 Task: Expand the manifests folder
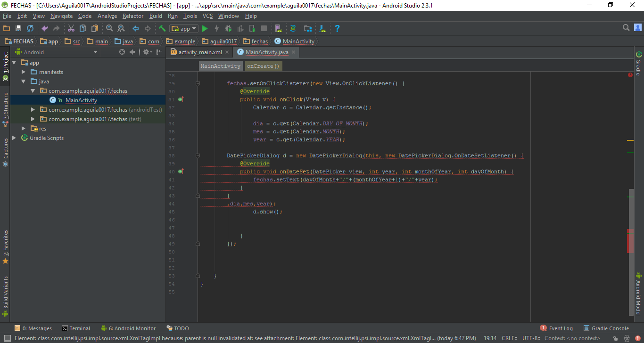tap(24, 72)
